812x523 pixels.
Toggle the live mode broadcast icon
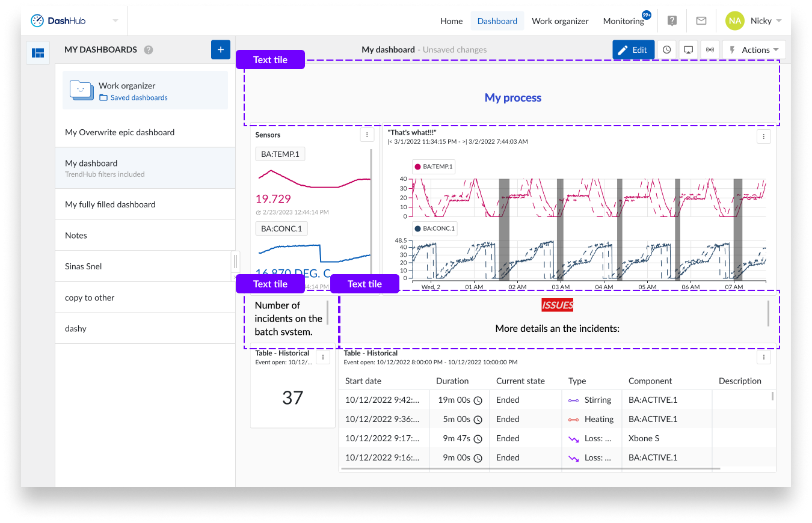[x=710, y=50]
